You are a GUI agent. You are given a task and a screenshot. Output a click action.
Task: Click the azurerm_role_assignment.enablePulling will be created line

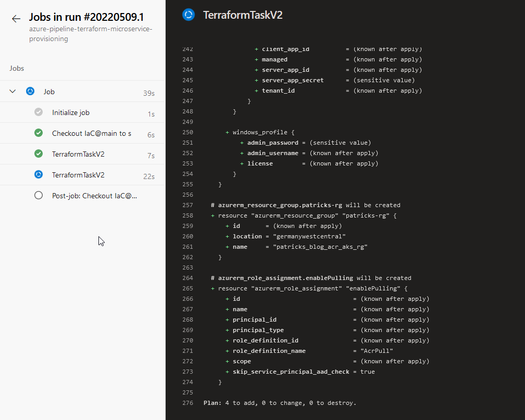click(x=311, y=278)
